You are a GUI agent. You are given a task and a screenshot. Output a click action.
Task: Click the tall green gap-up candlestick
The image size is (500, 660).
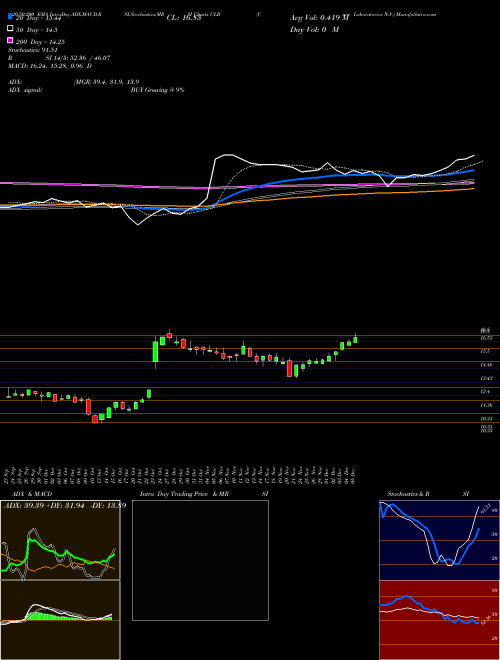pyautogui.click(x=155, y=351)
